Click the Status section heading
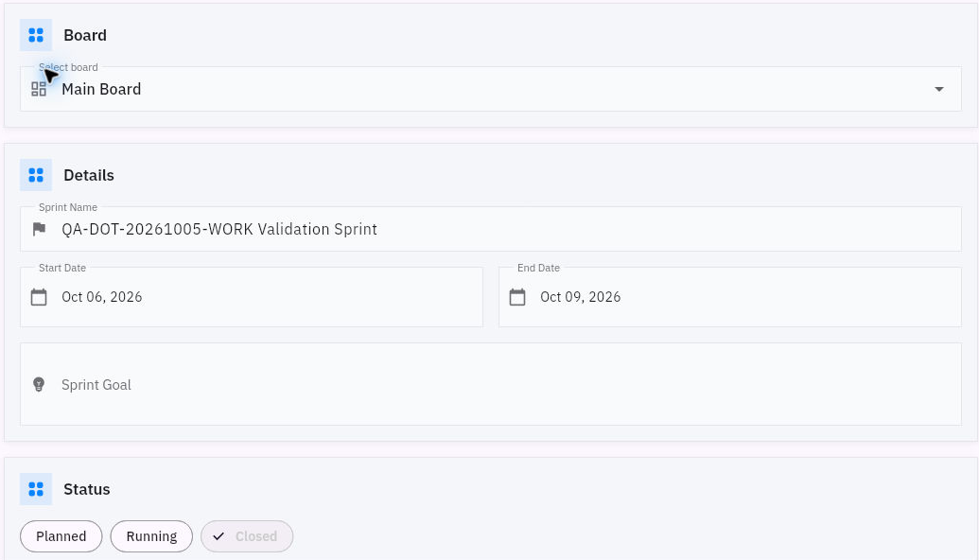Screen dimensions: 979x560 click(87, 489)
